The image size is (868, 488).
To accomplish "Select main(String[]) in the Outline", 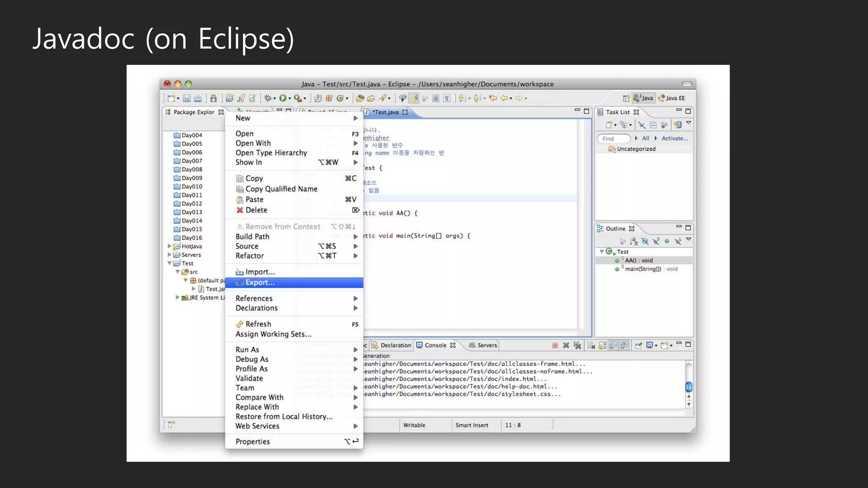I will point(646,269).
